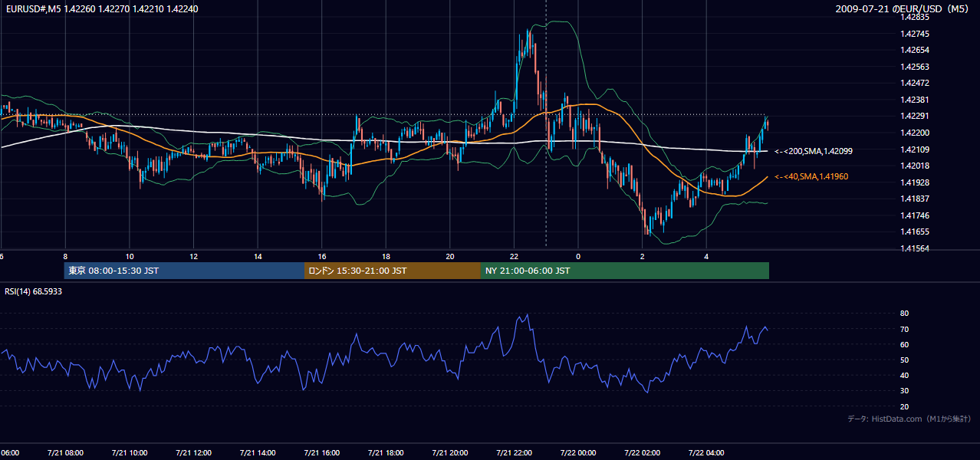
Task: Click hour label 14 under the price chart
Action: click(x=258, y=257)
